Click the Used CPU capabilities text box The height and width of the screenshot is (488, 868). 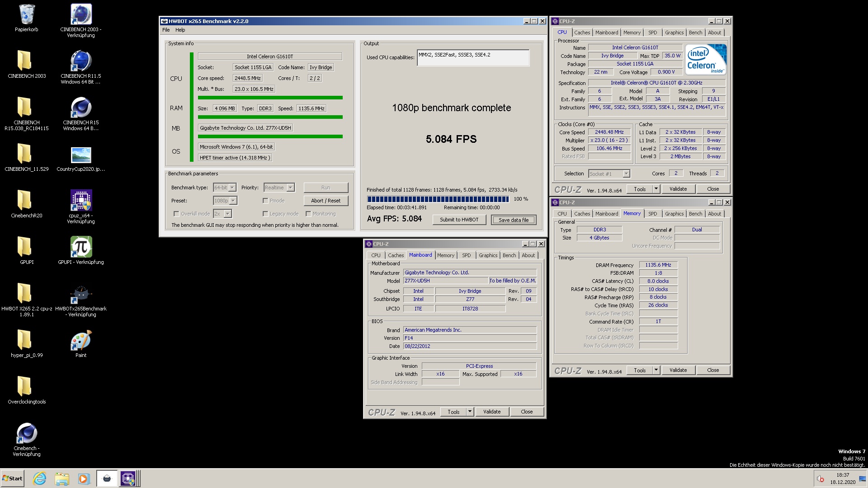coord(473,58)
